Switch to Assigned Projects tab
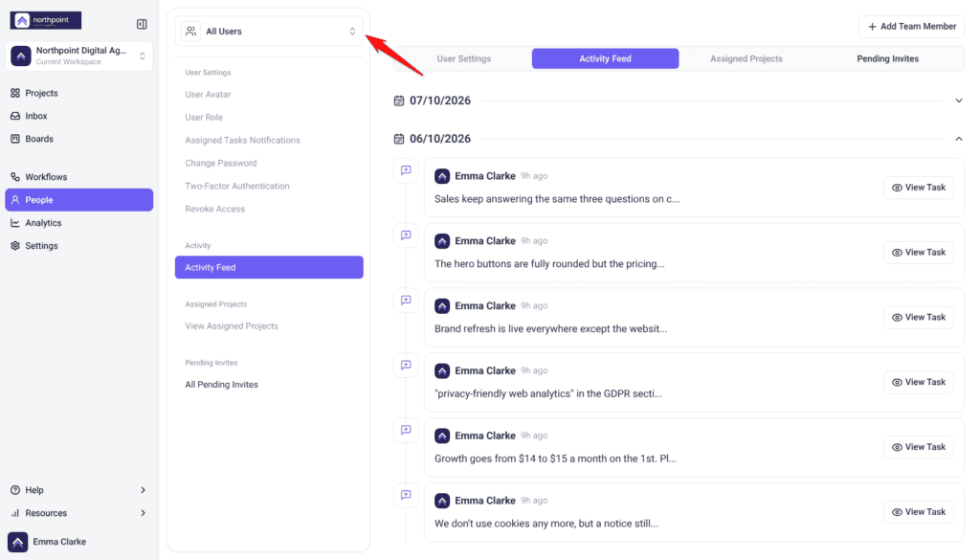The height and width of the screenshot is (560, 980). tap(746, 58)
